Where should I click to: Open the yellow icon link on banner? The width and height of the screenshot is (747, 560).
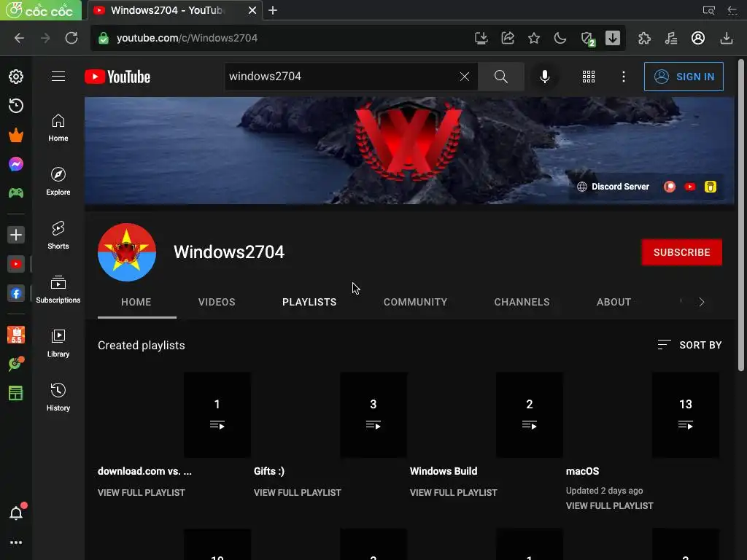(x=711, y=187)
